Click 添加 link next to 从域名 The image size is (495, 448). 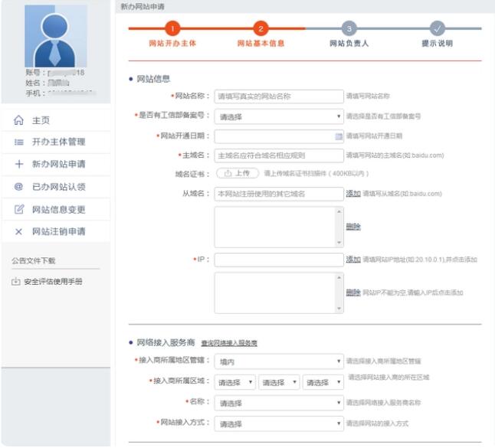[353, 194]
